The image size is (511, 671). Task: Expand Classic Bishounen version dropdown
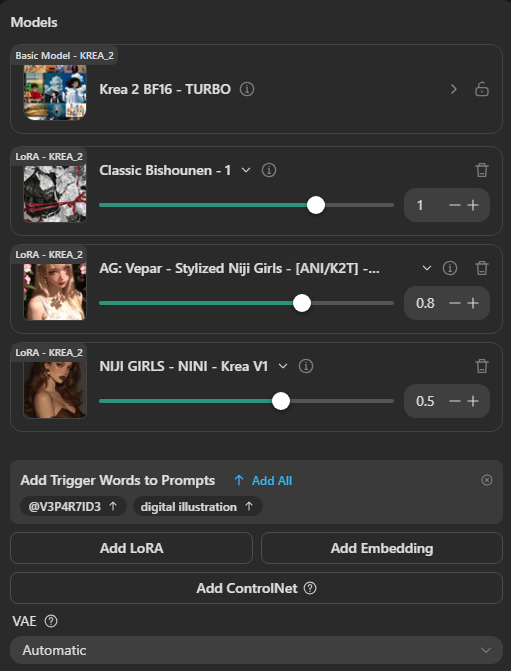tap(246, 170)
